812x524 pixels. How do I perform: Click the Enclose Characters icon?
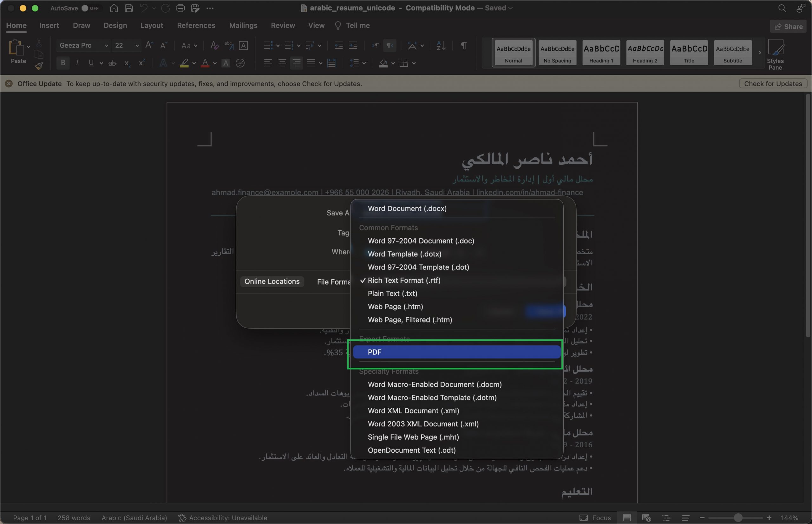click(240, 63)
